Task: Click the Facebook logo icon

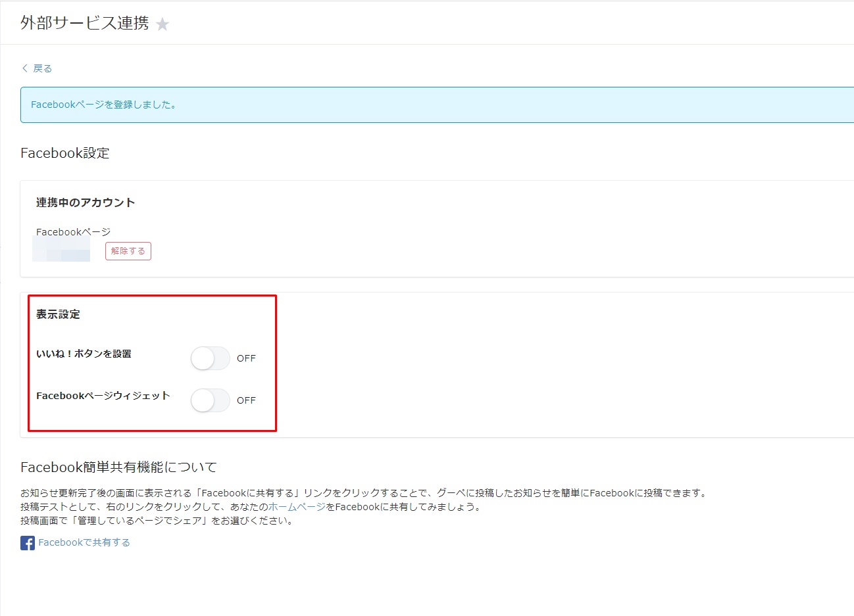Action: click(28, 542)
